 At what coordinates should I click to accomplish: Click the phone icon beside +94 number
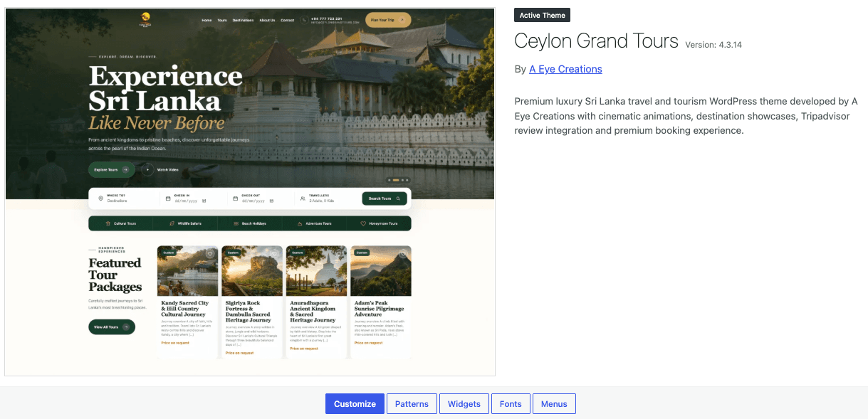(x=304, y=20)
